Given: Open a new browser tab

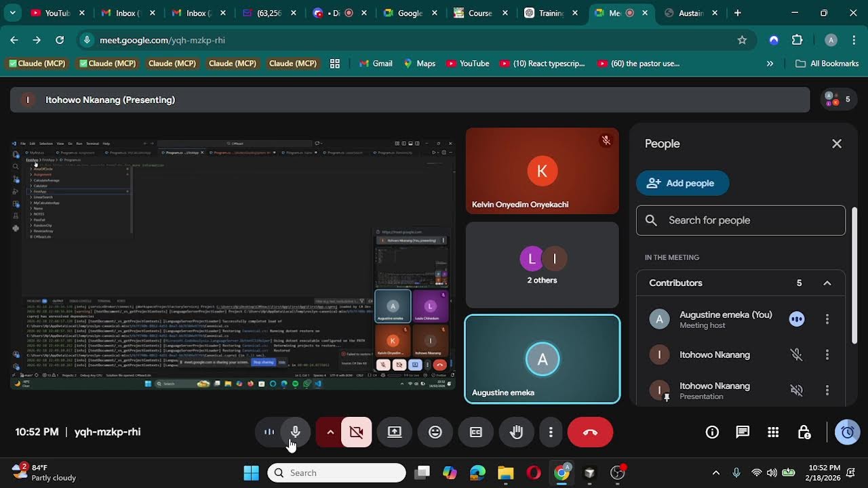Looking at the screenshot, I should tap(738, 13).
